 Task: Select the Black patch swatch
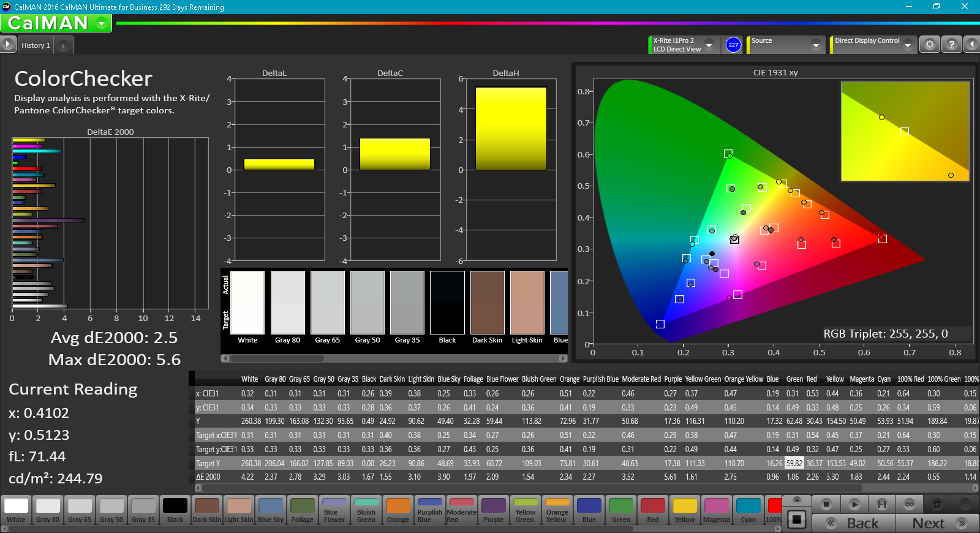point(175,510)
